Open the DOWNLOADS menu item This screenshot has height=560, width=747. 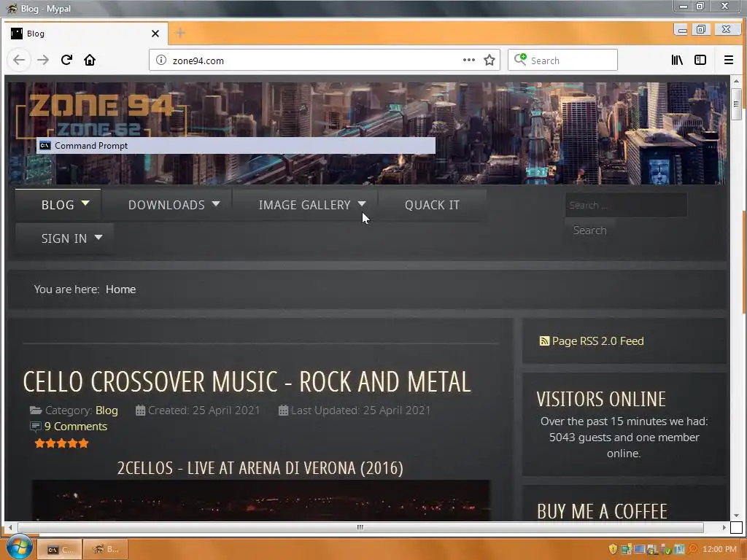(x=166, y=205)
